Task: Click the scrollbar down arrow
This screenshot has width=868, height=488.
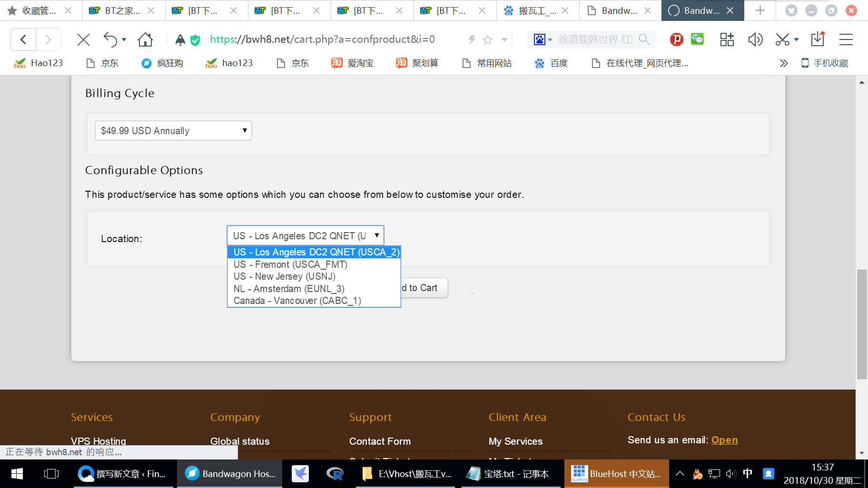Action: pos(862,453)
